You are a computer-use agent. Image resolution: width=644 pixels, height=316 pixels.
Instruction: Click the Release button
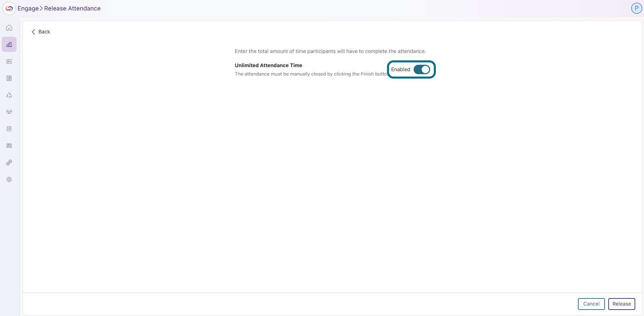pyautogui.click(x=621, y=304)
